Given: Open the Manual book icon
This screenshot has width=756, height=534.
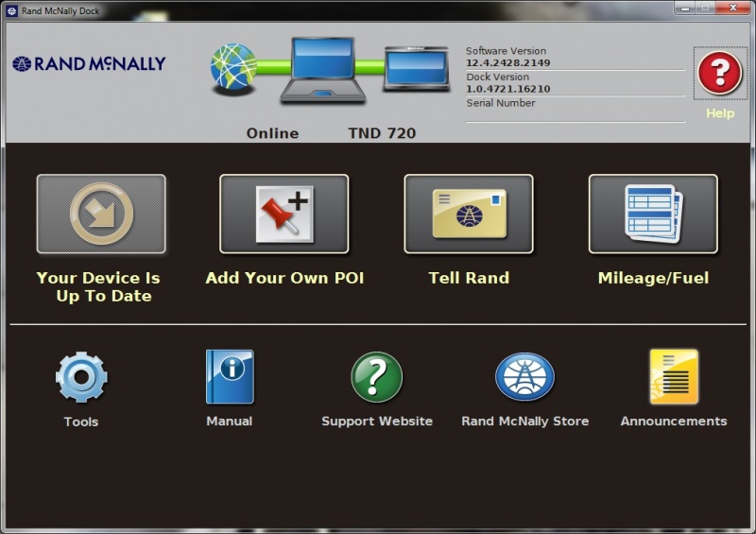Looking at the screenshot, I should tap(230, 377).
